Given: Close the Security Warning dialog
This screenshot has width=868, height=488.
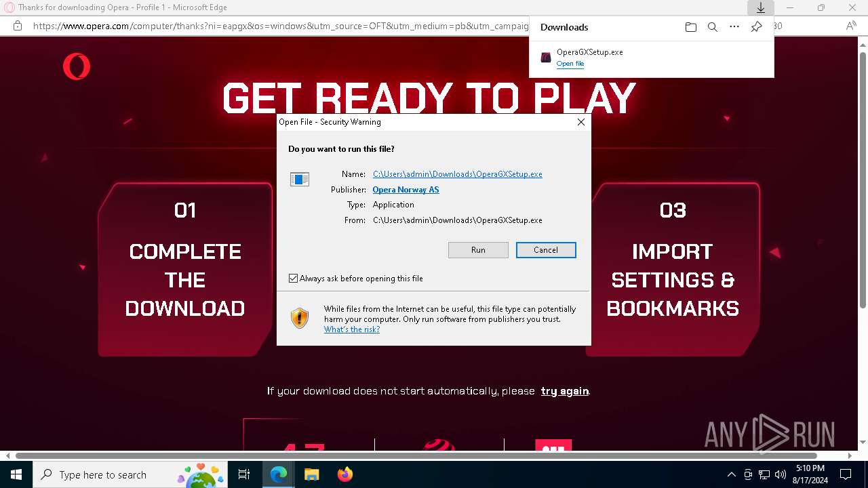Looking at the screenshot, I should coord(581,122).
